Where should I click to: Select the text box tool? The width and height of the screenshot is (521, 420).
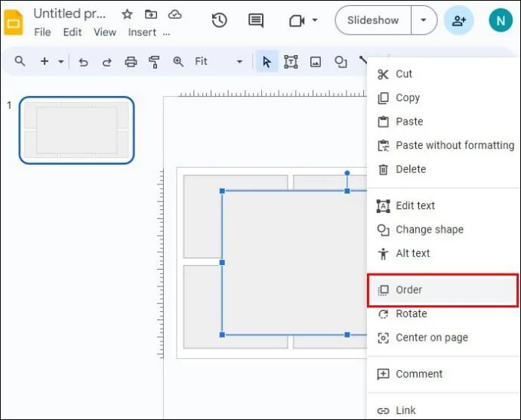[x=291, y=62]
